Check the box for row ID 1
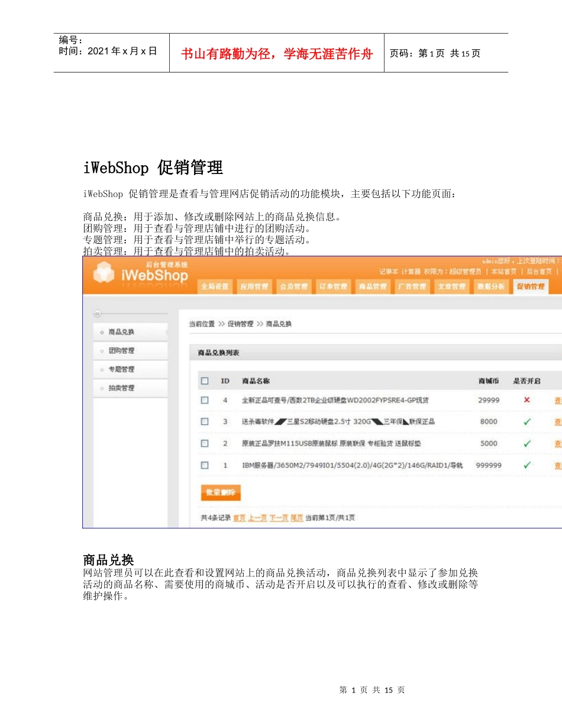The width and height of the screenshot is (562, 728). click(205, 465)
